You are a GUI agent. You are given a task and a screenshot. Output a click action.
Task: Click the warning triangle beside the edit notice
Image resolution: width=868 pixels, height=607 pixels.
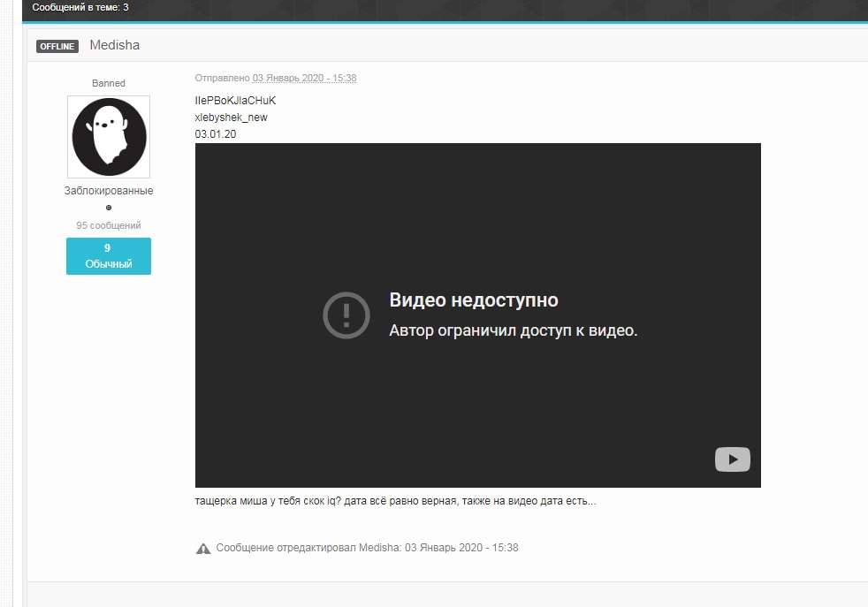(x=203, y=548)
